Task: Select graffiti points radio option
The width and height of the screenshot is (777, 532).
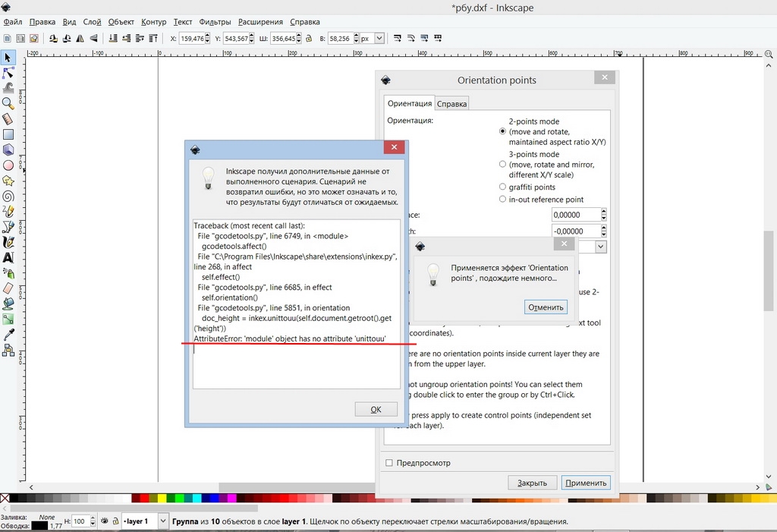Action: (x=502, y=187)
